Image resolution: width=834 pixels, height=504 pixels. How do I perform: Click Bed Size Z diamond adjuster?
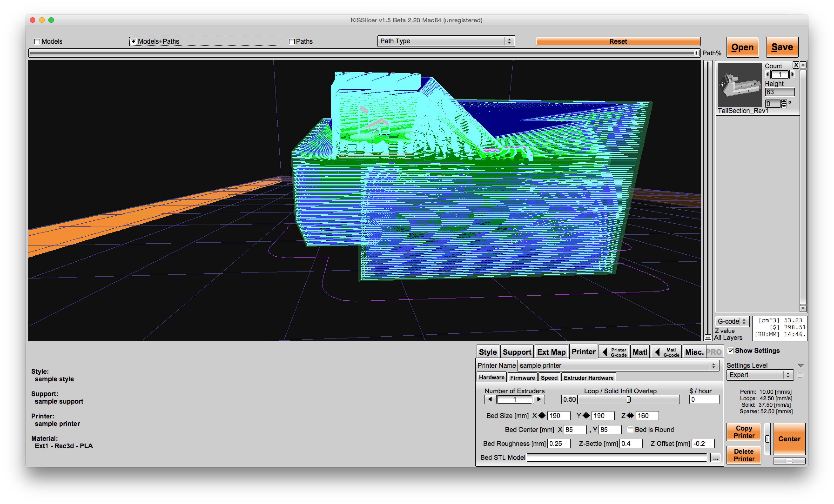tap(630, 416)
